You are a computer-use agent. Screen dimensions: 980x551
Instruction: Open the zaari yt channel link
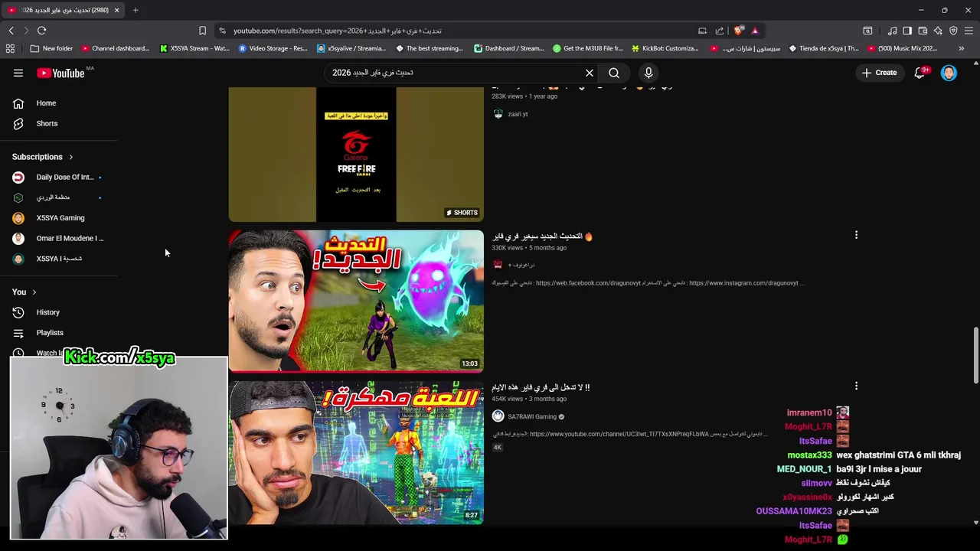point(518,114)
